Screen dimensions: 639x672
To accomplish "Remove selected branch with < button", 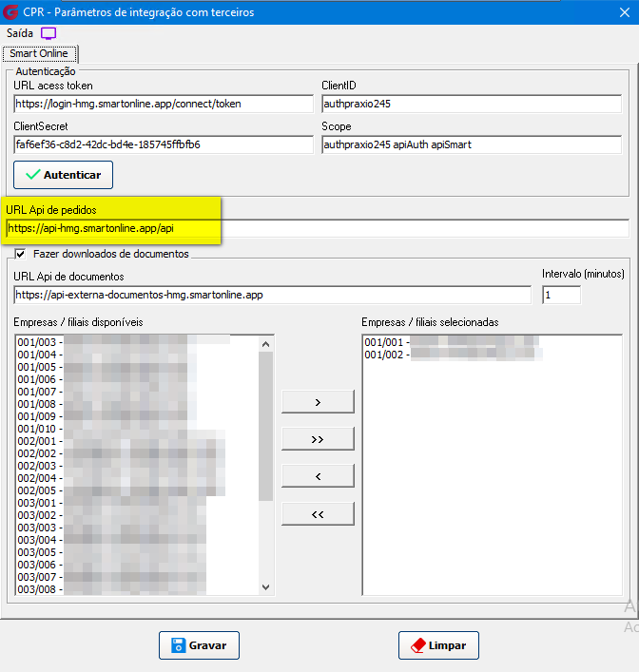I will click(x=318, y=476).
